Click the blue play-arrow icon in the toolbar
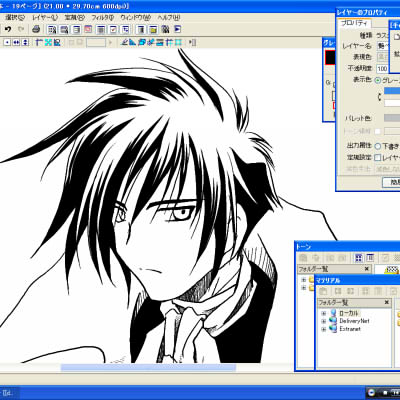 pyautogui.click(x=178, y=29)
